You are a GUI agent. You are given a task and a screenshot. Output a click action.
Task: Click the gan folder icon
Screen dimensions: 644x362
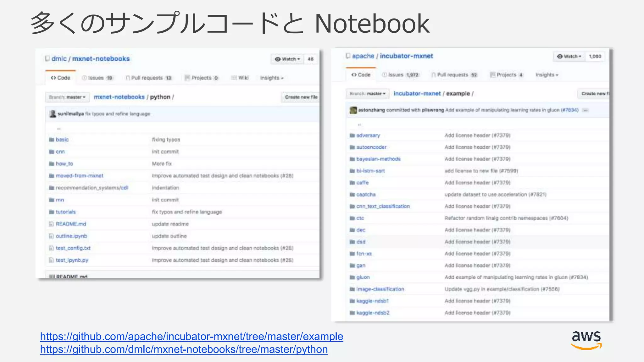(352, 266)
